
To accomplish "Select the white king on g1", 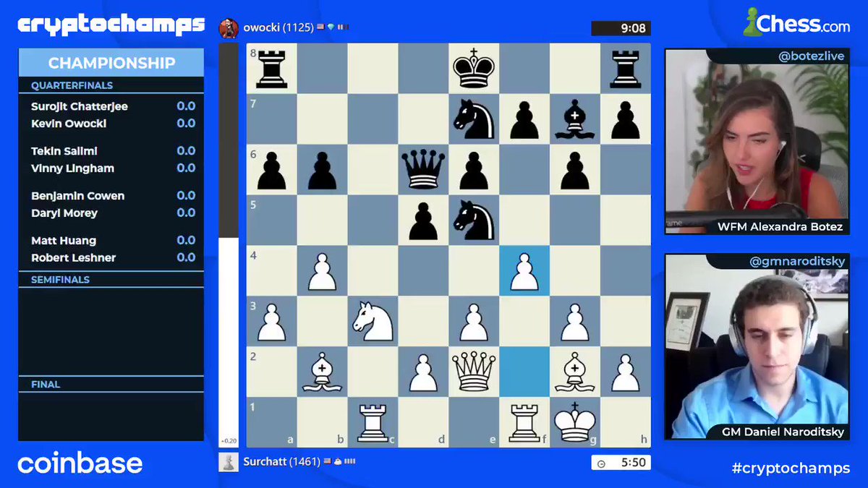I will [575, 423].
